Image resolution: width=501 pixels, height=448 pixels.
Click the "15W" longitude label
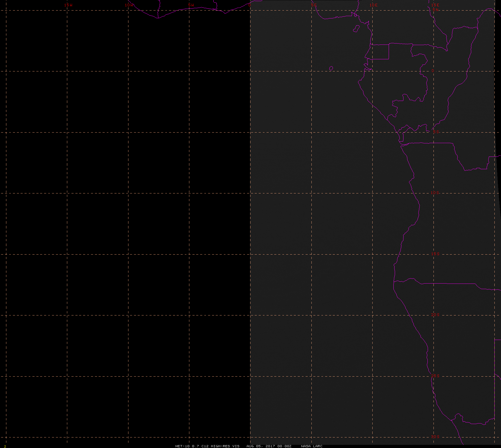(x=68, y=5)
